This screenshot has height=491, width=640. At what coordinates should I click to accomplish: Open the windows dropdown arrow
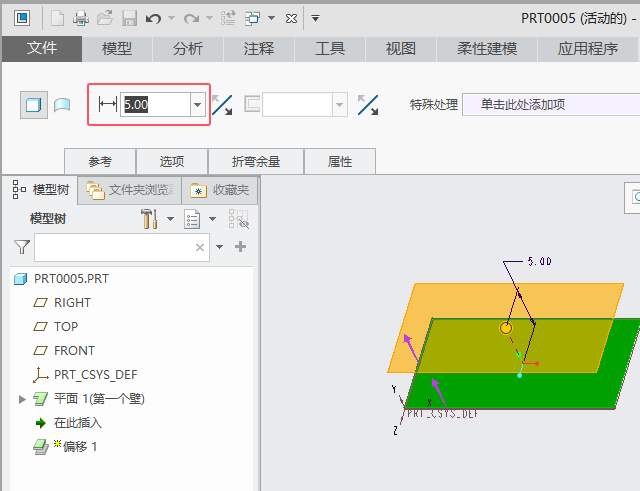pos(271,18)
